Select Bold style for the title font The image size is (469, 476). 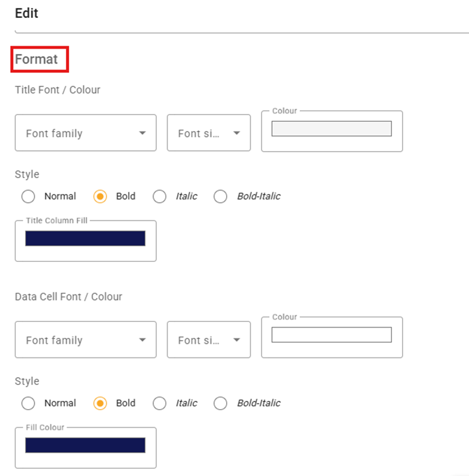tap(100, 196)
